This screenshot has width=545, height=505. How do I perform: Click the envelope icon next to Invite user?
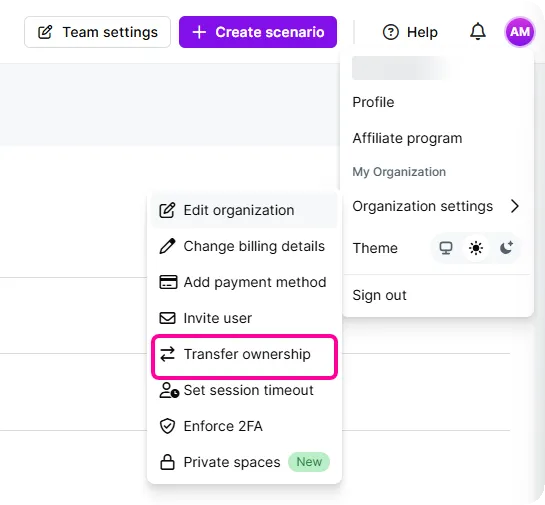pyautogui.click(x=167, y=318)
